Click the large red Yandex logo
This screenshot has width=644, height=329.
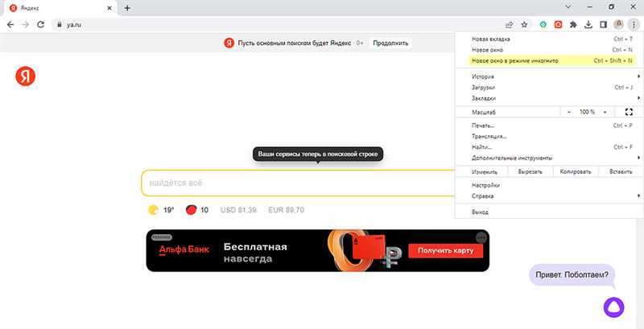click(x=26, y=76)
